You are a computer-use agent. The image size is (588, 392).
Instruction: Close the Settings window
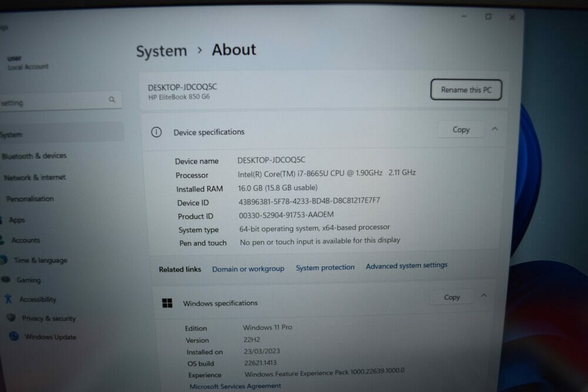(x=512, y=17)
